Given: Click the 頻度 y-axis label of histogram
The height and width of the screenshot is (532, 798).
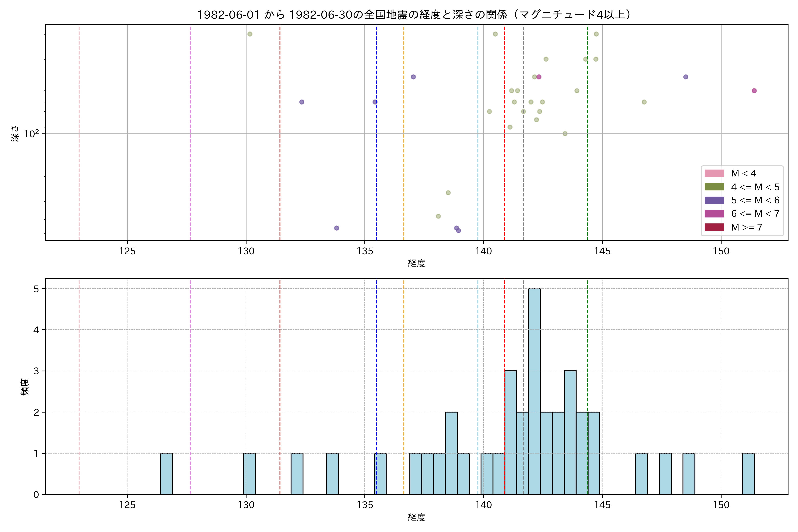Looking at the screenshot, I should tap(25, 387).
